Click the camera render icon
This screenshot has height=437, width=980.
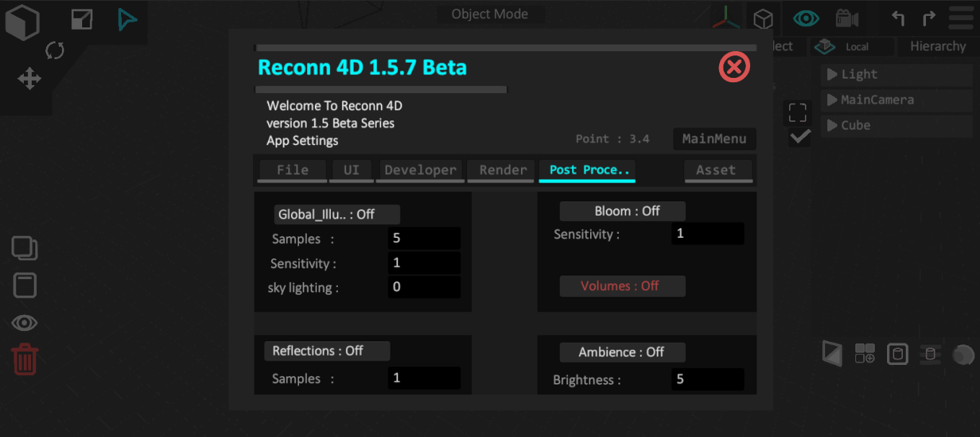click(x=846, y=18)
